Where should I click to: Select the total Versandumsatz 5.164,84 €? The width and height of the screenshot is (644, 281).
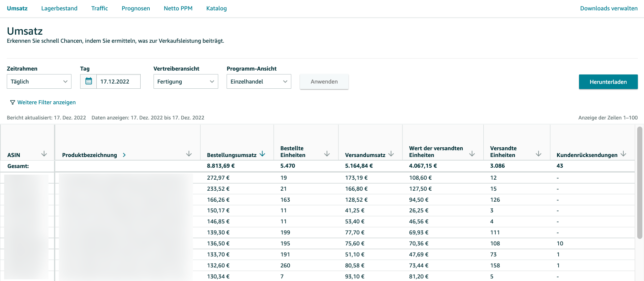tap(359, 166)
